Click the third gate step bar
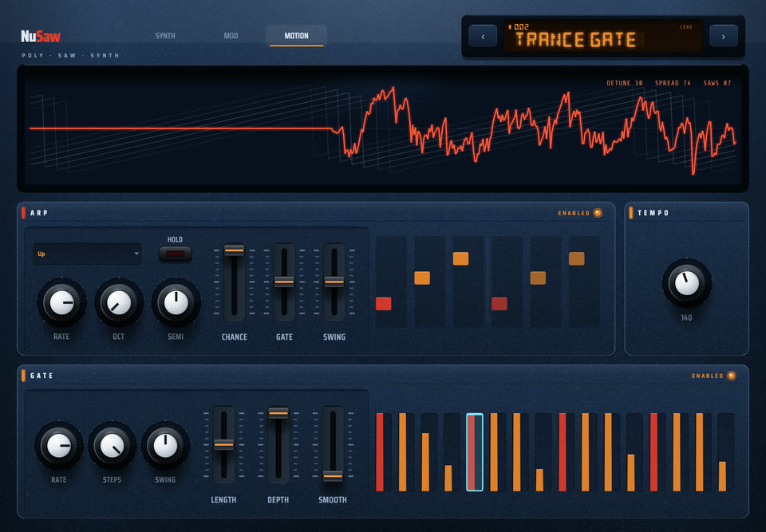Screen dimensions: 766x532 click(425, 462)
